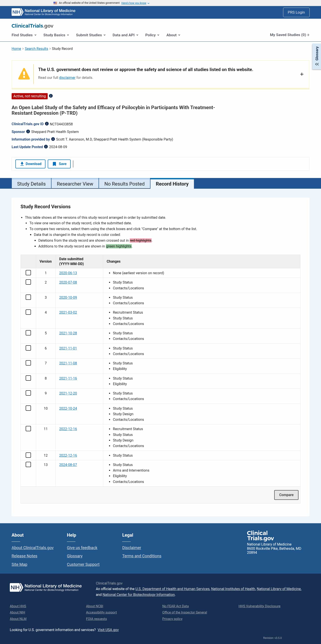Viewport: 321px width, 644px height.
Task: Open the Study Basics dropdown menu
Action: (x=56, y=35)
